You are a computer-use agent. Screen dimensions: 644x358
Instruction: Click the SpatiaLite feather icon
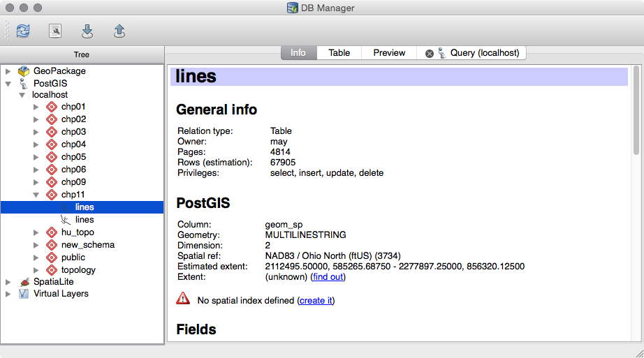pos(24,282)
